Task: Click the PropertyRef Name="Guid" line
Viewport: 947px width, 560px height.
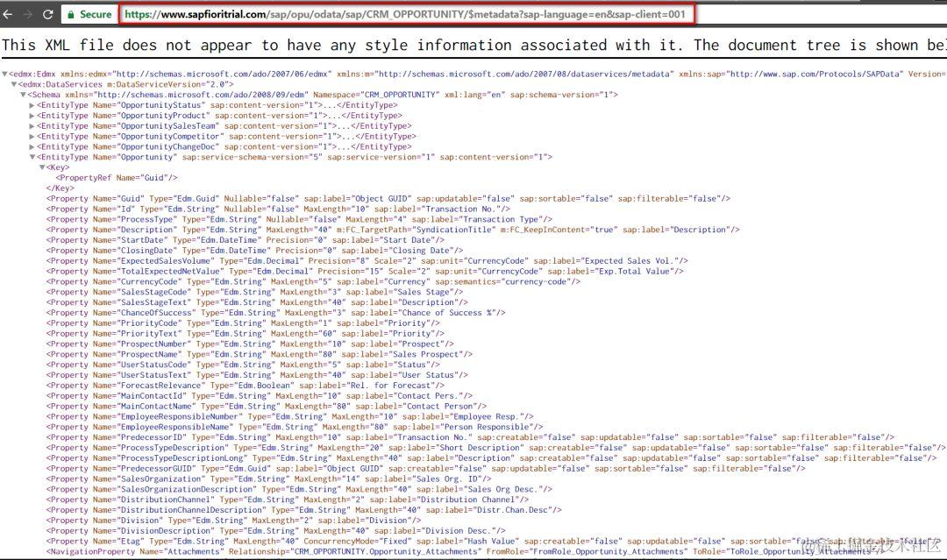Action: point(117,178)
